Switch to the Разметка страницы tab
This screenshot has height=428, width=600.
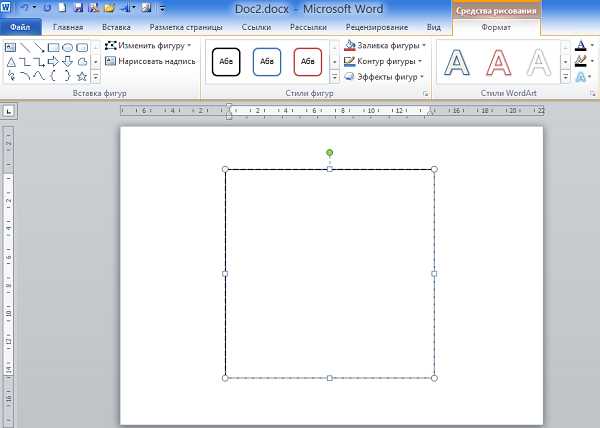pyautogui.click(x=186, y=27)
